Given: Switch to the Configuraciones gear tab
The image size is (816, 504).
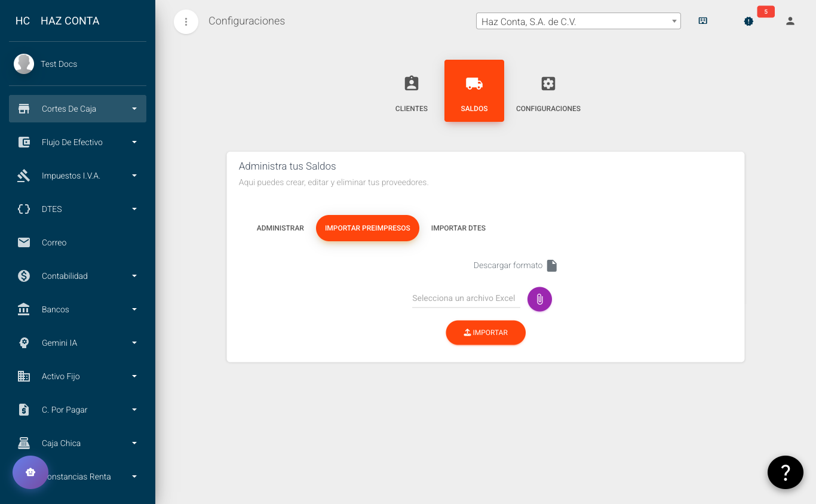Looking at the screenshot, I should pos(548,92).
